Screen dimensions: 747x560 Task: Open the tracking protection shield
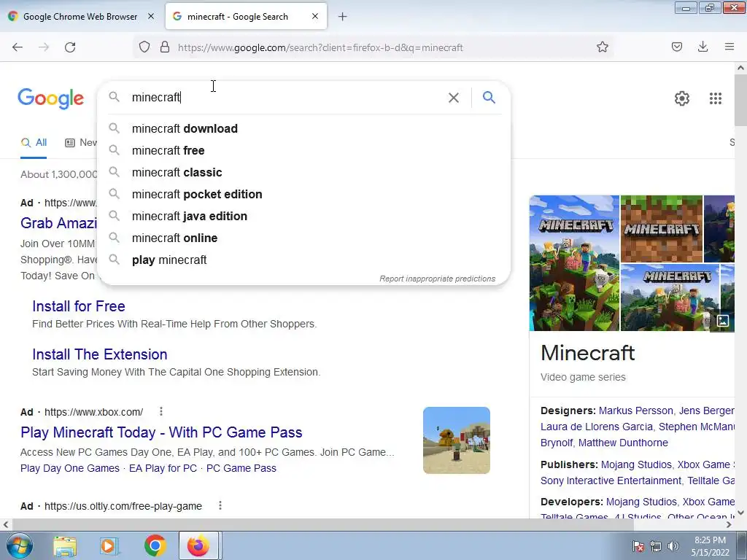[x=144, y=47]
